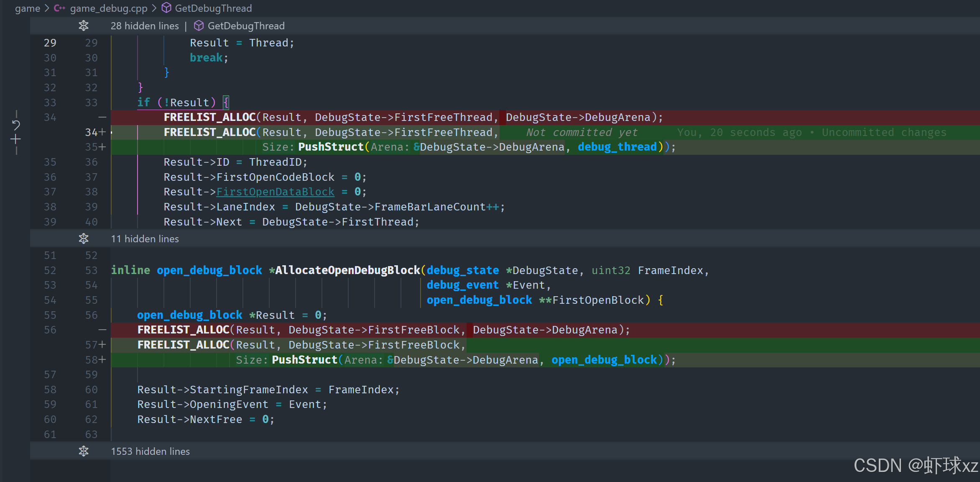Image resolution: width=980 pixels, height=482 pixels.
Task: Select the GetDebugThread breadcrumb symbol
Action: click(x=213, y=8)
